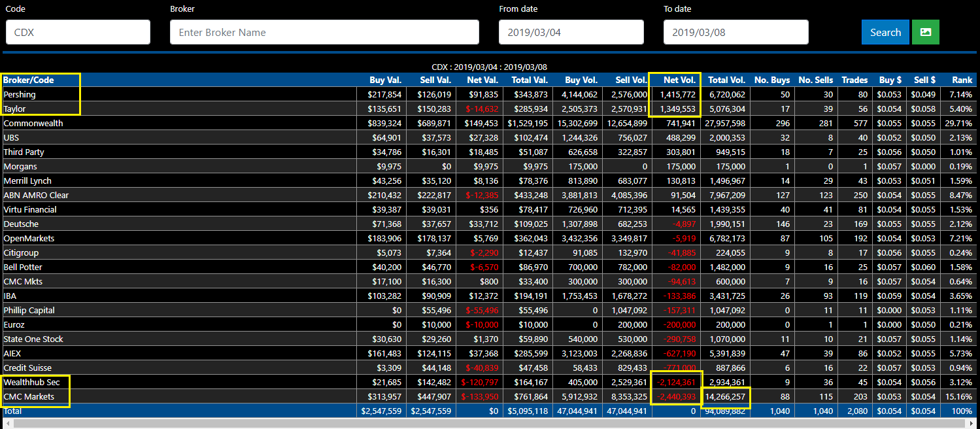Click Deutsche's No. Buys value 146

pos(783,224)
